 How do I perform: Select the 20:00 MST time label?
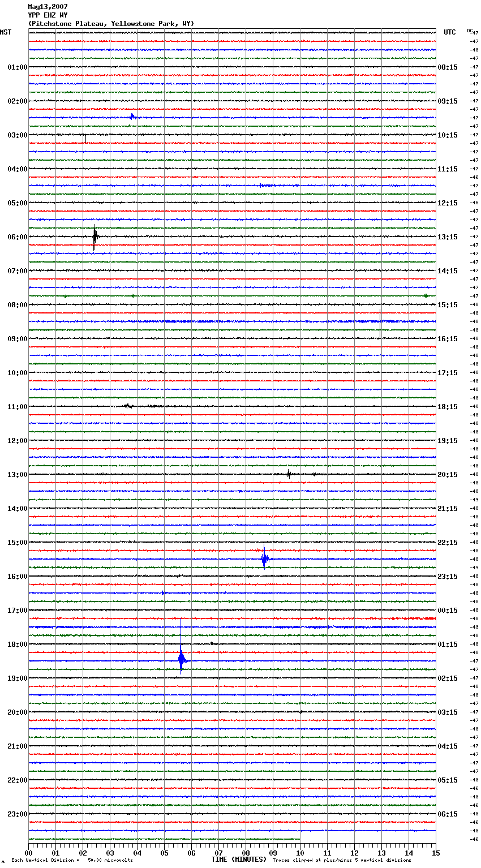[18, 712]
